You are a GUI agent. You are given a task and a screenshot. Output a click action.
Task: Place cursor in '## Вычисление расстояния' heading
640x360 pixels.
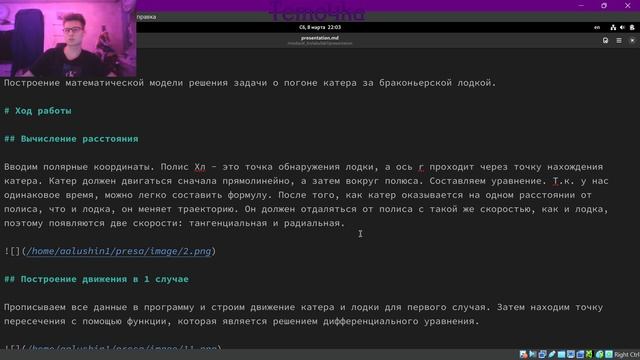(x=71, y=139)
